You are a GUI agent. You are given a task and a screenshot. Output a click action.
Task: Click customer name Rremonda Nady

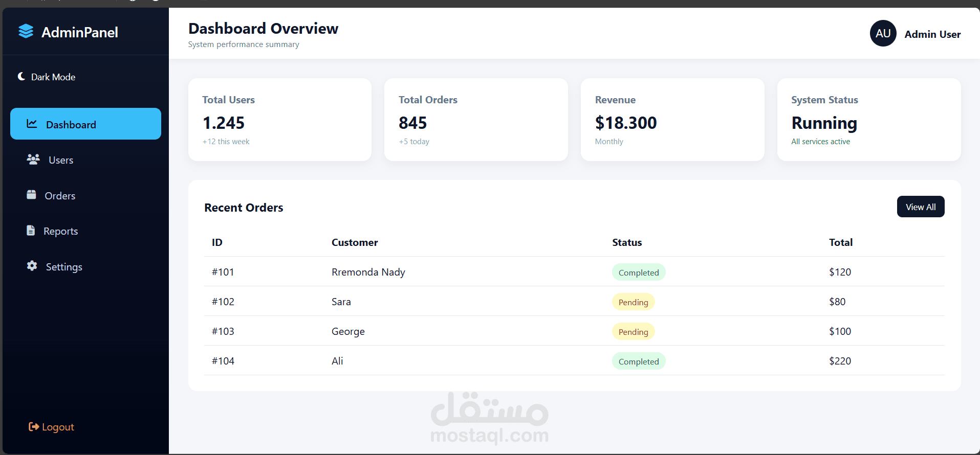click(368, 272)
